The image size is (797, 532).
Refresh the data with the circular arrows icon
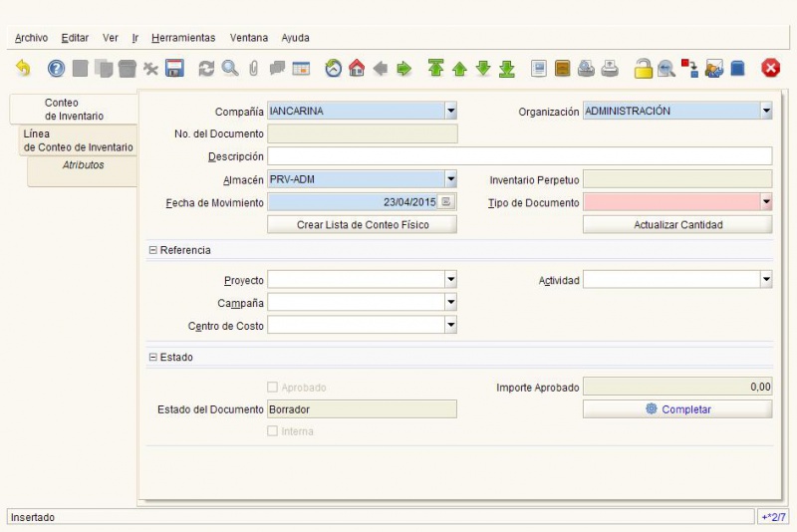coord(206,68)
